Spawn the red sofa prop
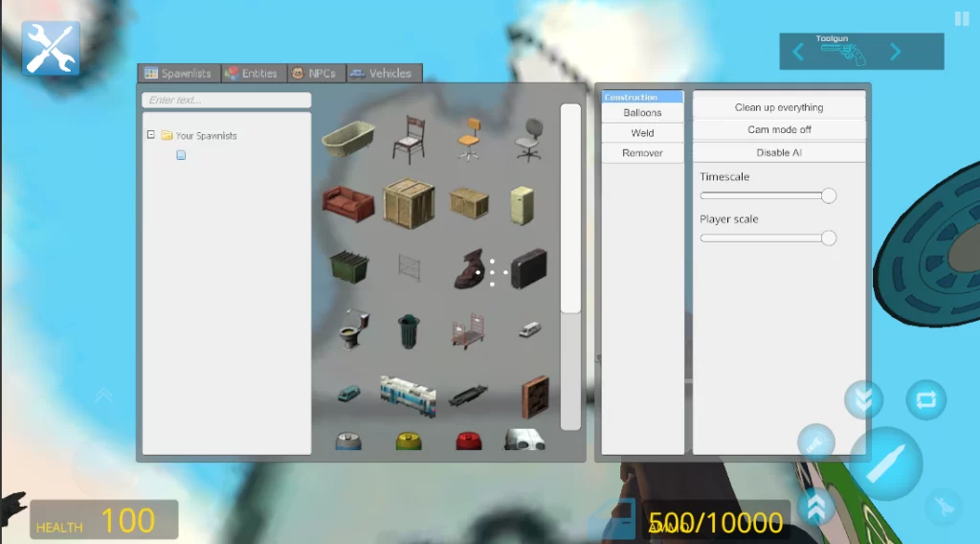Viewport: 980px width, 544px height. 348,203
